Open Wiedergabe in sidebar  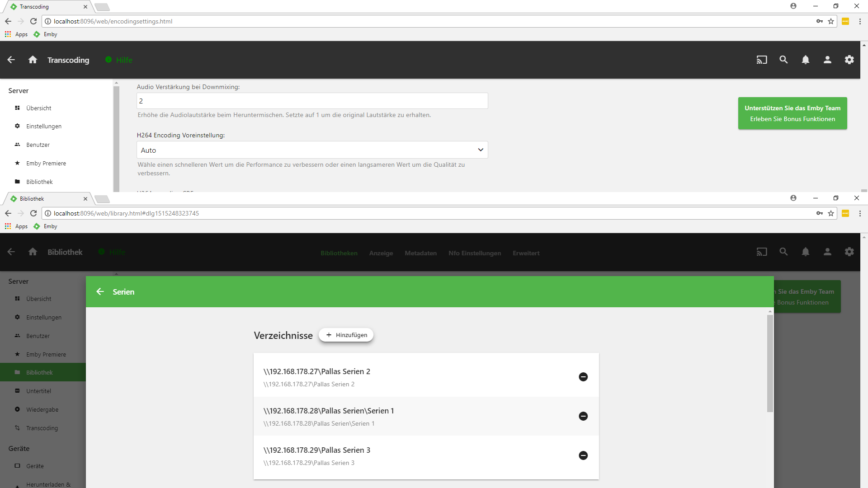coord(42,409)
